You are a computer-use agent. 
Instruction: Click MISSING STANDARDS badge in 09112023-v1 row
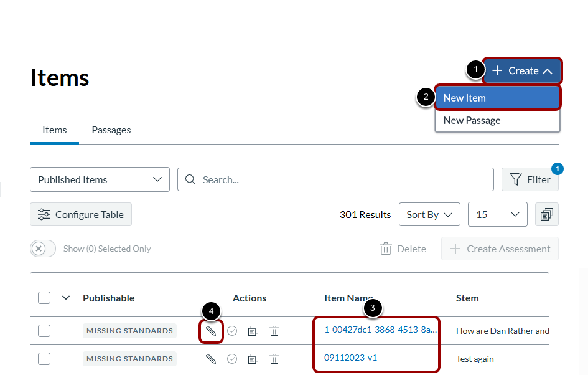(130, 359)
